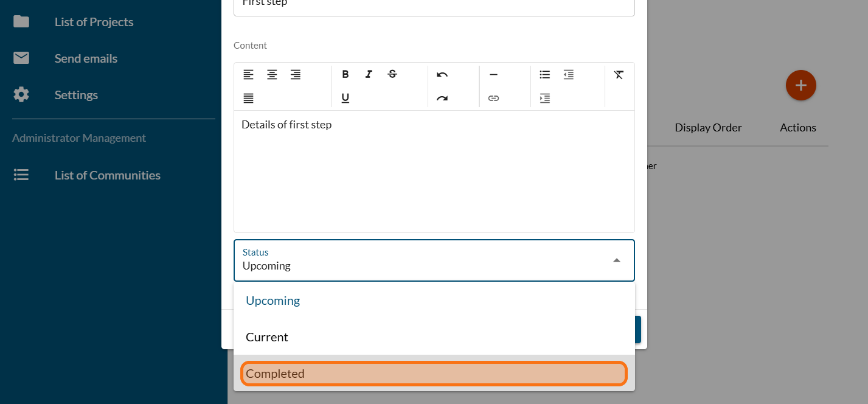Image resolution: width=868 pixels, height=404 pixels.
Task: Choose Current from status list
Action: (267, 337)
